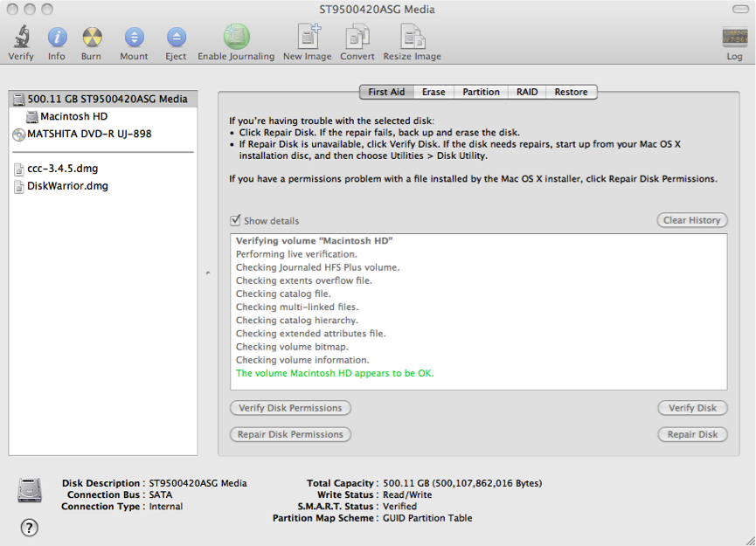Click the Eject toolbar icon
The image size is (756, 546).
point(176,37)
